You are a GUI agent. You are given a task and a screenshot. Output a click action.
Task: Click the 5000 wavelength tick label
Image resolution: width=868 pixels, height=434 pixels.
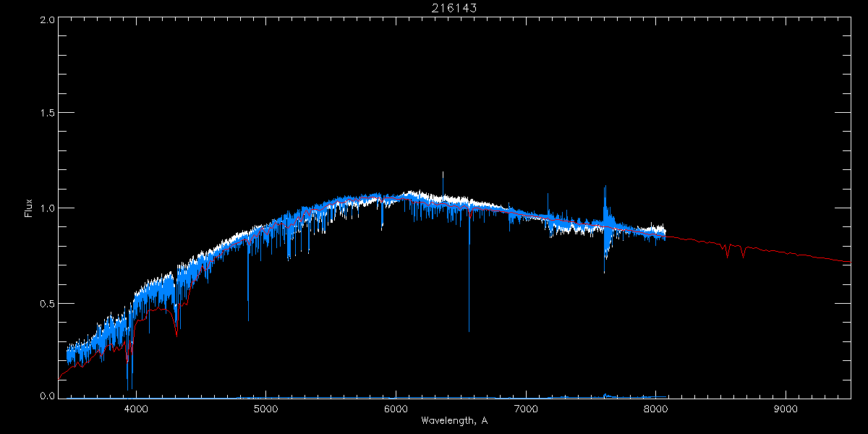266,409
